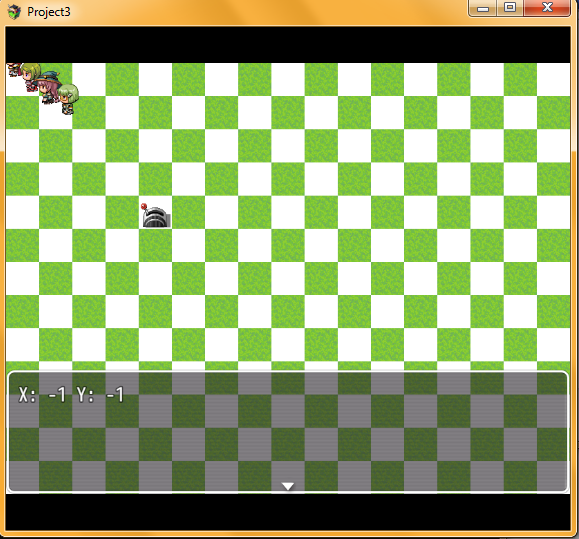
Task: Maximize the Project3 game window
Action: pos(510,8)
